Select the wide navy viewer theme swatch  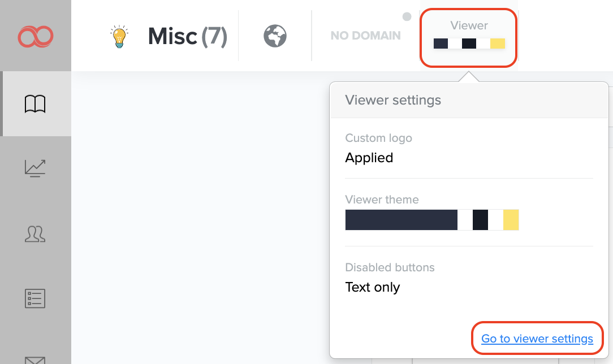click(401, 220)
